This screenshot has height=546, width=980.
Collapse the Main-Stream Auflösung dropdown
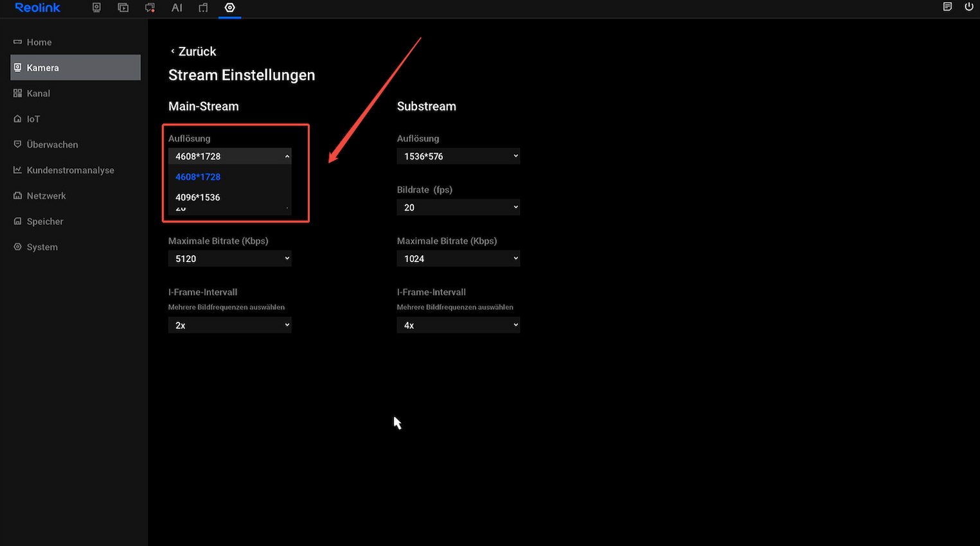coord(229,156)
